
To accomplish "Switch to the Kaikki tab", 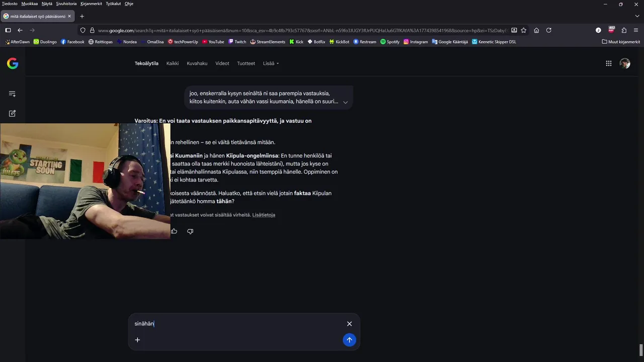I will coord(173,63).
